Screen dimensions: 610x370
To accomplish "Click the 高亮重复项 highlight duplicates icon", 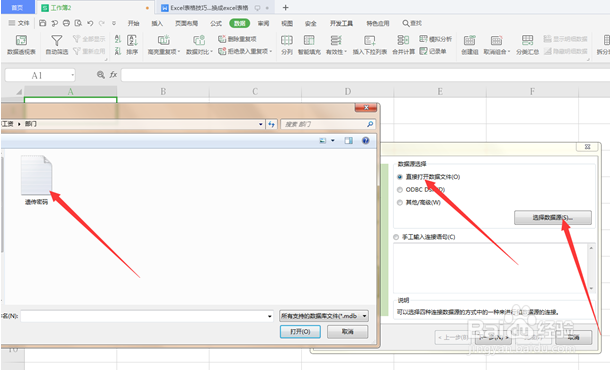I will (163, 40).
